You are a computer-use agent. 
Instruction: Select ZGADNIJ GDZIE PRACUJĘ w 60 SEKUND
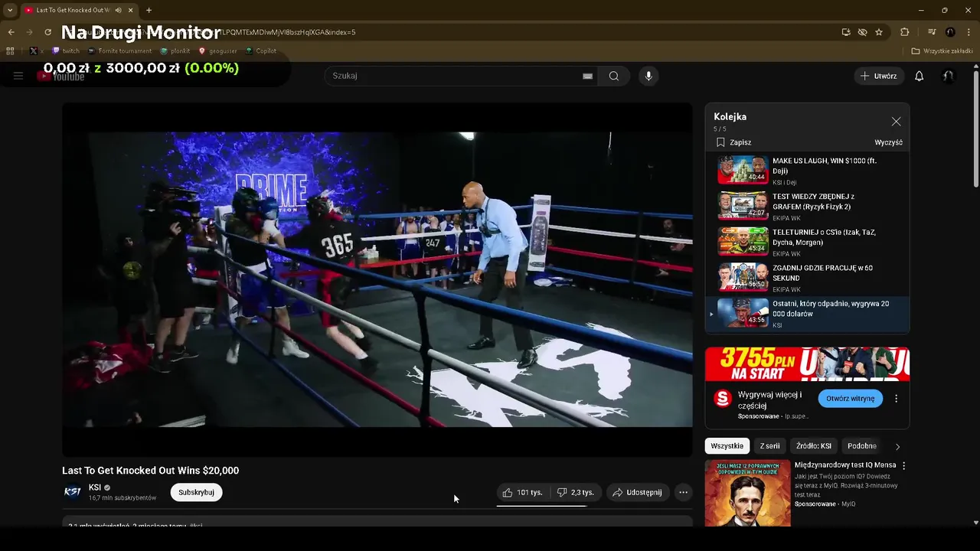point(807,278)
